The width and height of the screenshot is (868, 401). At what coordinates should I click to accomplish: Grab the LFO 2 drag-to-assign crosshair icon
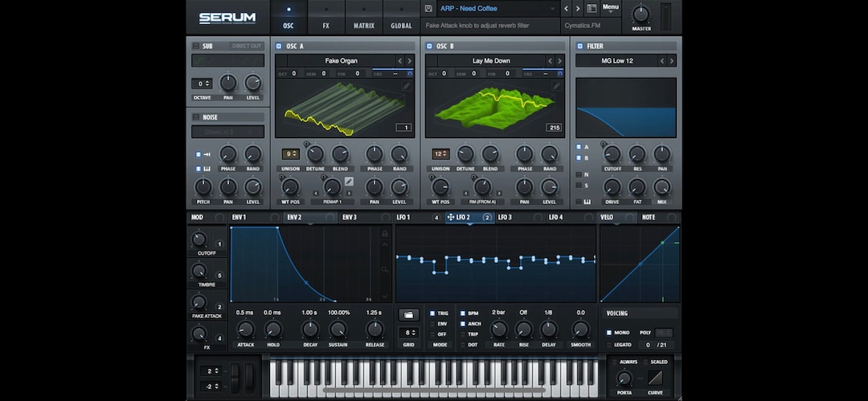(451, 218)
